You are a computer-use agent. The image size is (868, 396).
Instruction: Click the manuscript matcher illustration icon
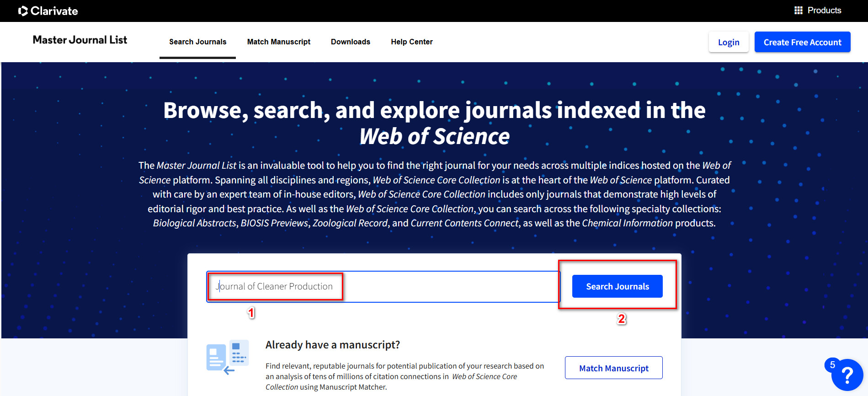[228, 357]
